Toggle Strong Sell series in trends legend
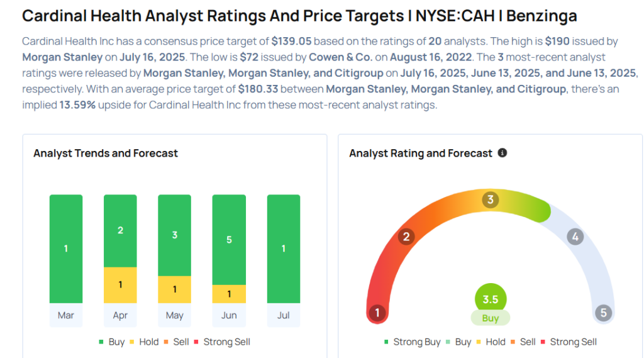The width and height of the screenshot is (644, 358). coord(221,342)
